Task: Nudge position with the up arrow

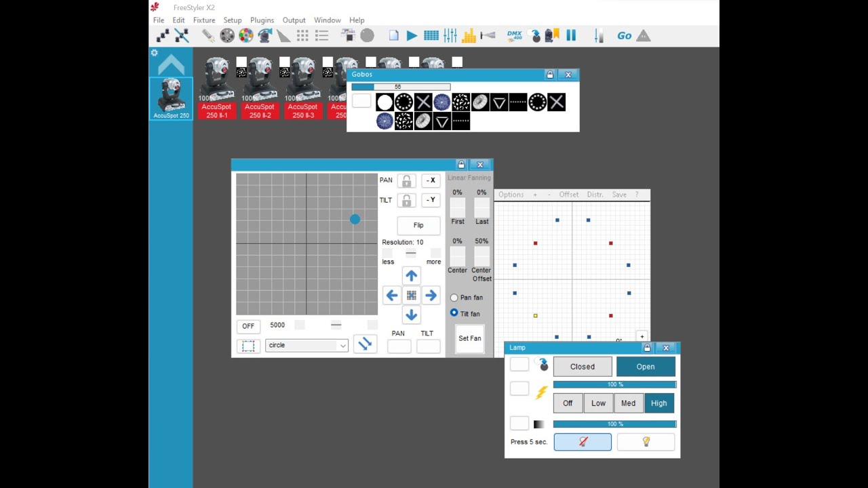Action: [411, 276]
